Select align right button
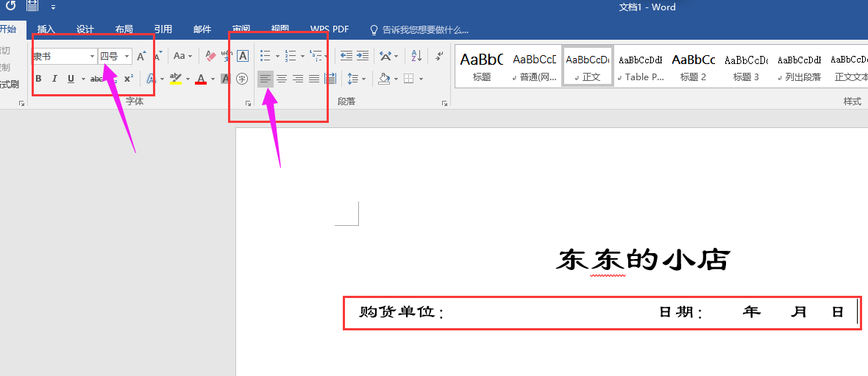The image size is (868, 376). pos(298,79)
